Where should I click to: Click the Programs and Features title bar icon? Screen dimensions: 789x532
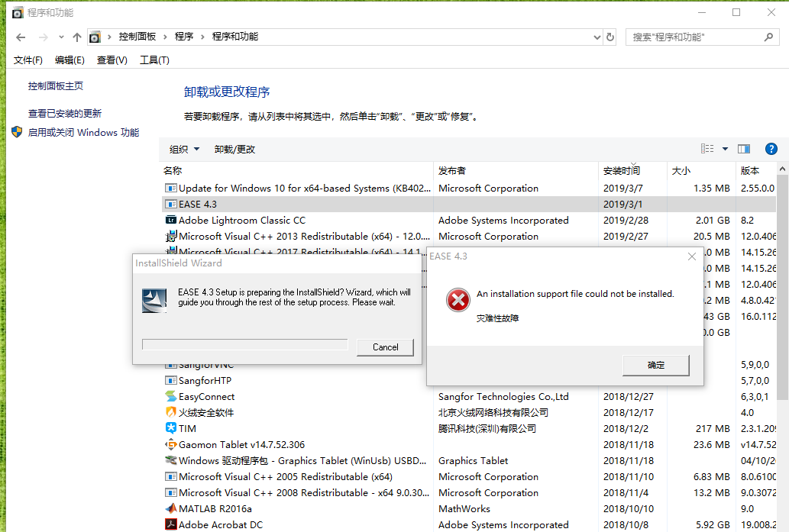pos(18,12)
